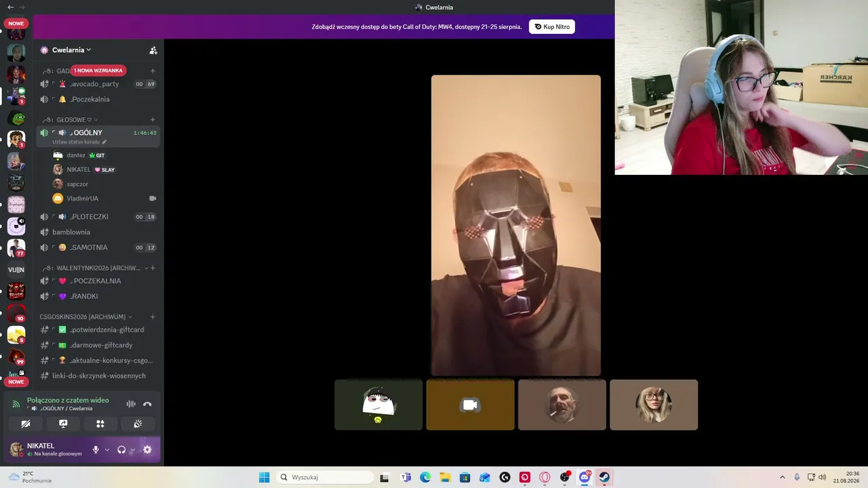Expand headphones output options arrow
868x488 pixels.
click(x=132, y=449)
